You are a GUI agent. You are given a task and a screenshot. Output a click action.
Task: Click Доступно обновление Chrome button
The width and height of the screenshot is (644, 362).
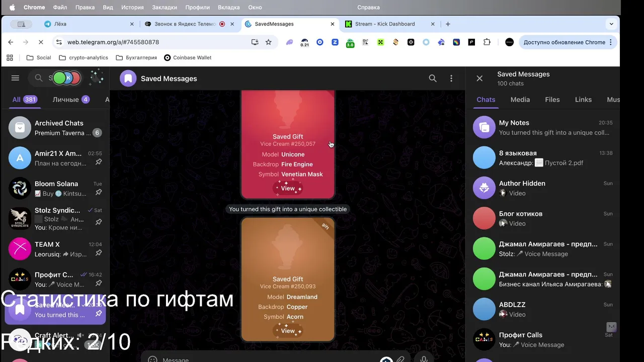click(568, 42)
